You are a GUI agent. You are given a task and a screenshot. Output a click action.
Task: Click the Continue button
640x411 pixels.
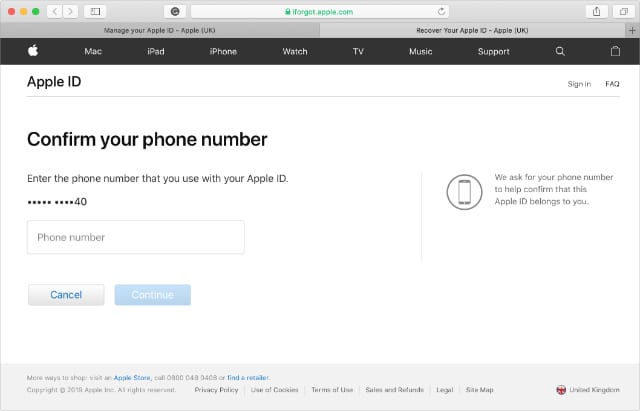(x=153, y=295)
